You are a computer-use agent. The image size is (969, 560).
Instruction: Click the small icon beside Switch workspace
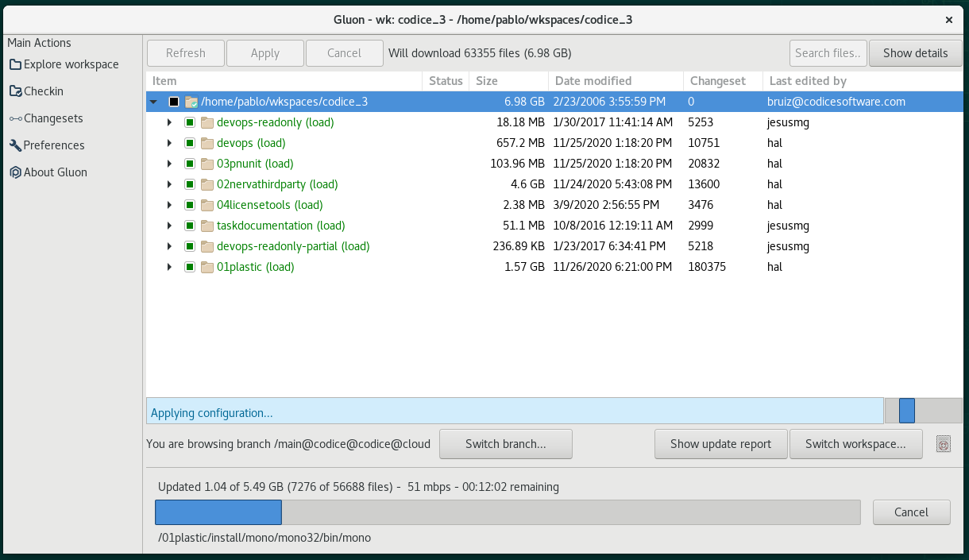[x=943, y=444]
